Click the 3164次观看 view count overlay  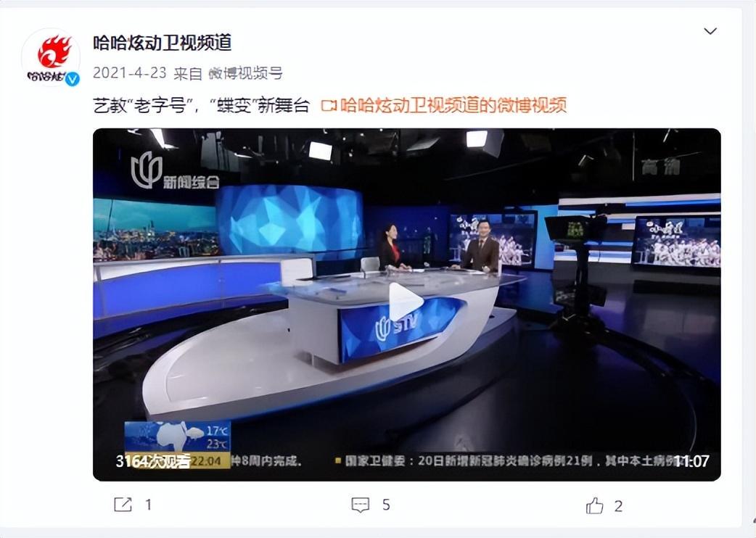coord(153,461)
